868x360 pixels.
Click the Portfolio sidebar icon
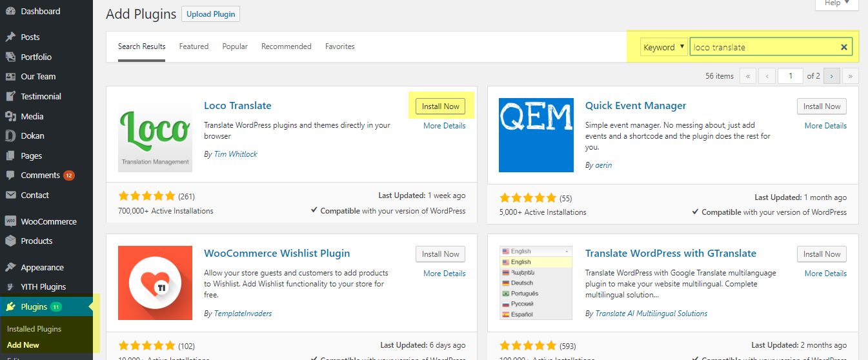point(10,57)
